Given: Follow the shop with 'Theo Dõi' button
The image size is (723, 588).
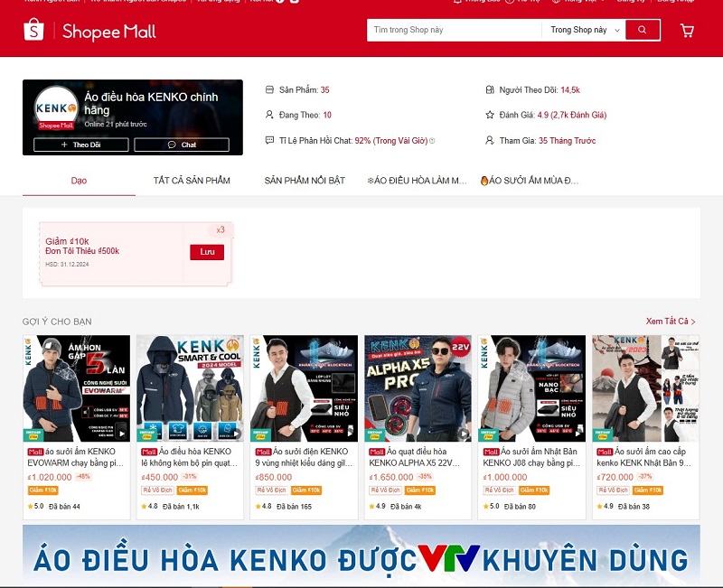Looking at the screenshot, I should (81, 145).
